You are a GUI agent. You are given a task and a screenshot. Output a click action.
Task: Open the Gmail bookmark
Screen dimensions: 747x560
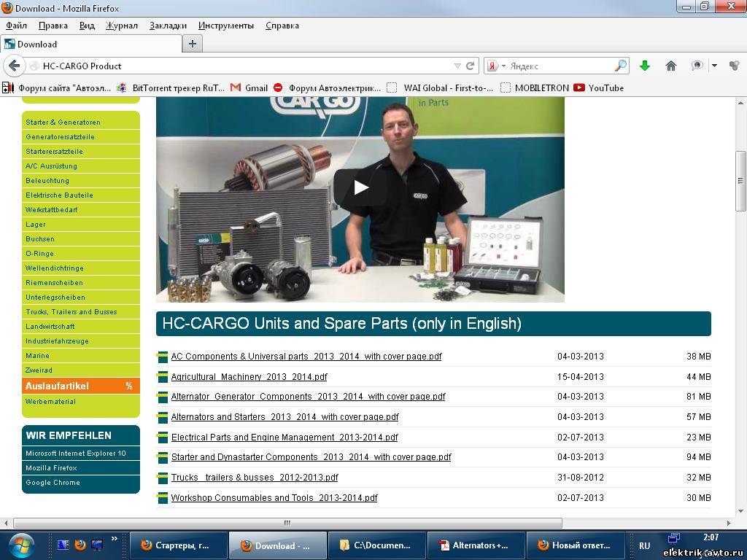(x=249, y=87)
